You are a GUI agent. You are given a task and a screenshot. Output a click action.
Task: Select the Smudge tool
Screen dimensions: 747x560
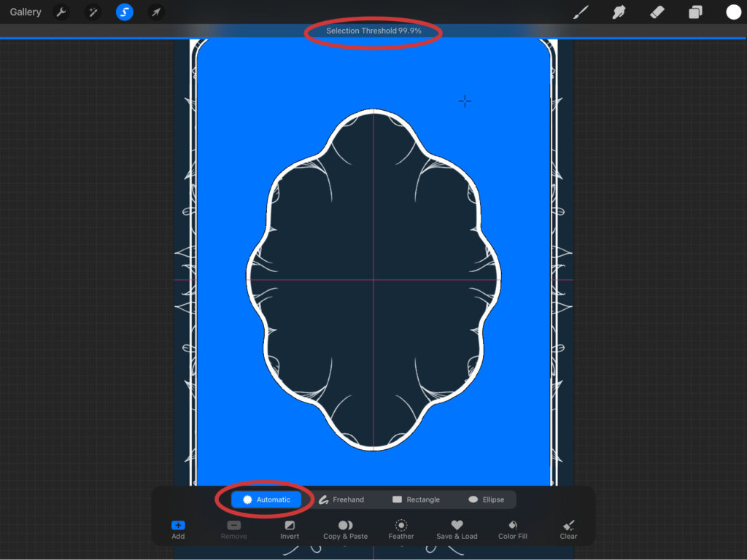coord(619,12)
